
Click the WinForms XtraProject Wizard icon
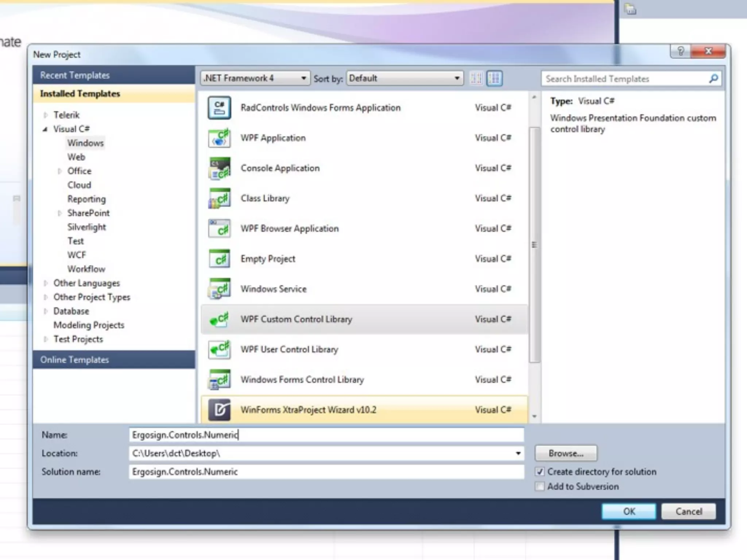click(219, 410)
